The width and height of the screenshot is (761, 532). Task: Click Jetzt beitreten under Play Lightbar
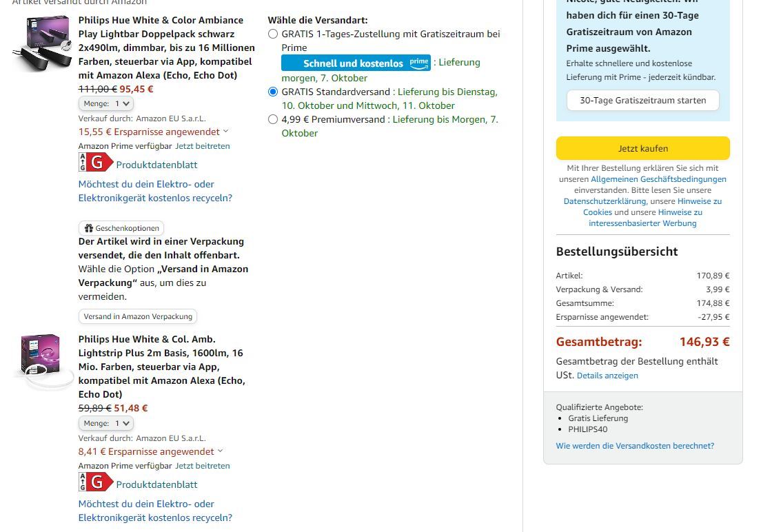pyautogui.click(x=203, y=146)
